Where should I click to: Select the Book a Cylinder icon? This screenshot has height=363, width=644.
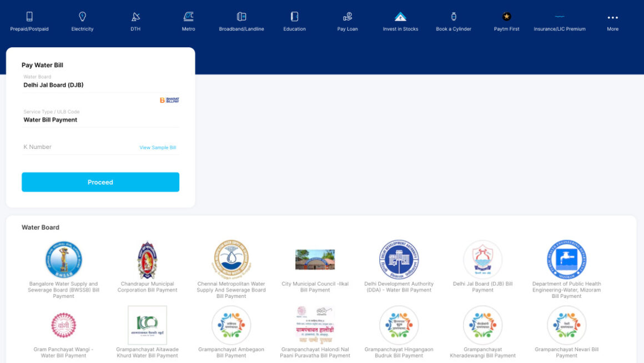coord(454,17)
